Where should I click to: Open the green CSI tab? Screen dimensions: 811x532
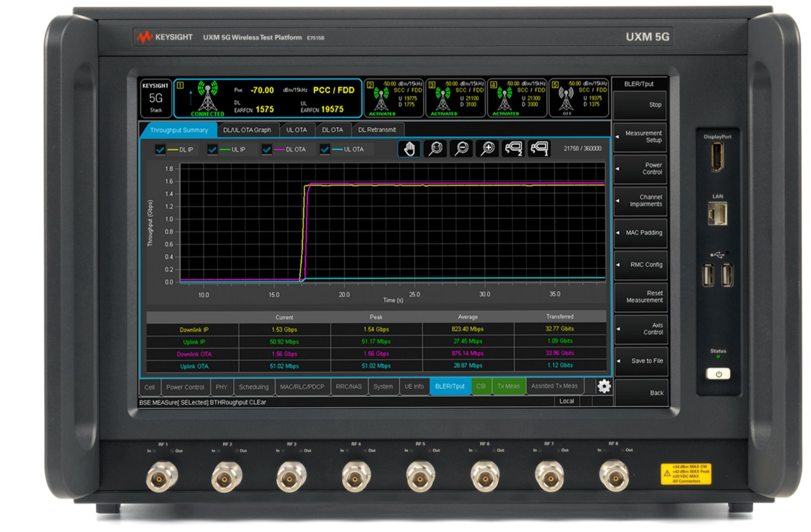(481, 386)
